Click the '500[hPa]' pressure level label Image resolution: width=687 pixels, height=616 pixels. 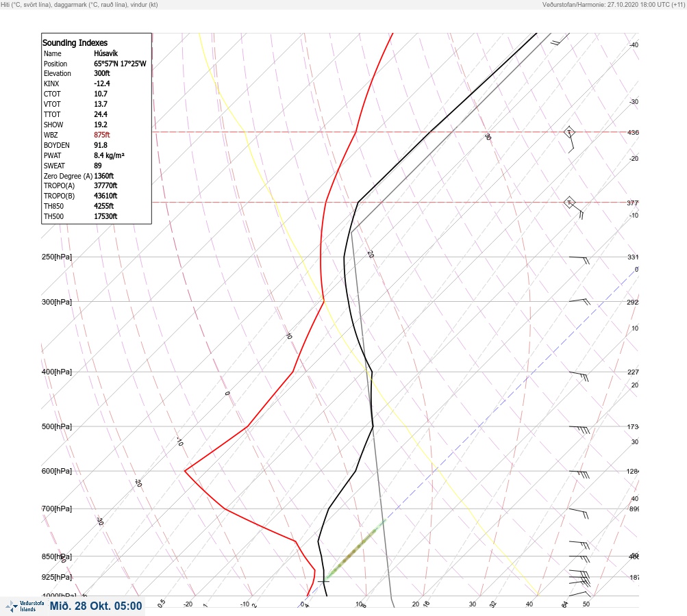(57, 427)
